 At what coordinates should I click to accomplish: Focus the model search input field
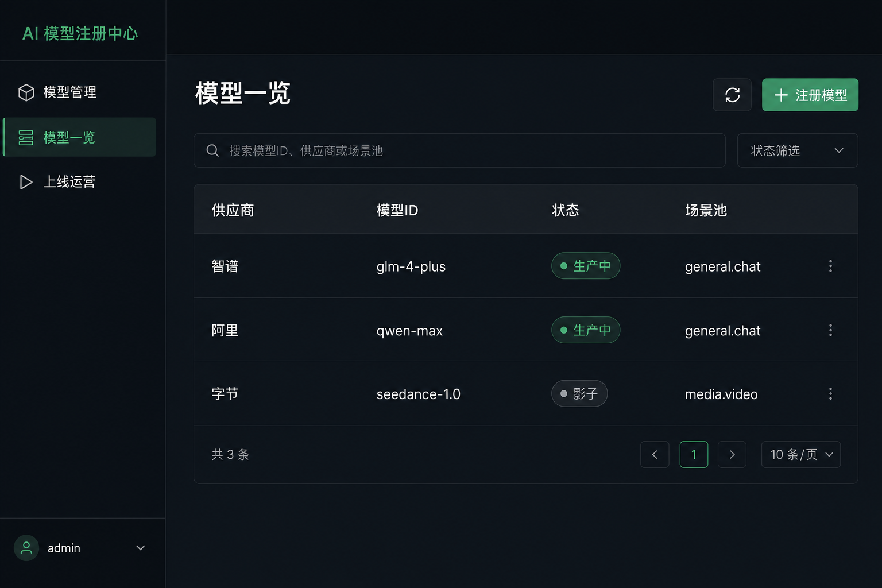[x=459, y=150]
